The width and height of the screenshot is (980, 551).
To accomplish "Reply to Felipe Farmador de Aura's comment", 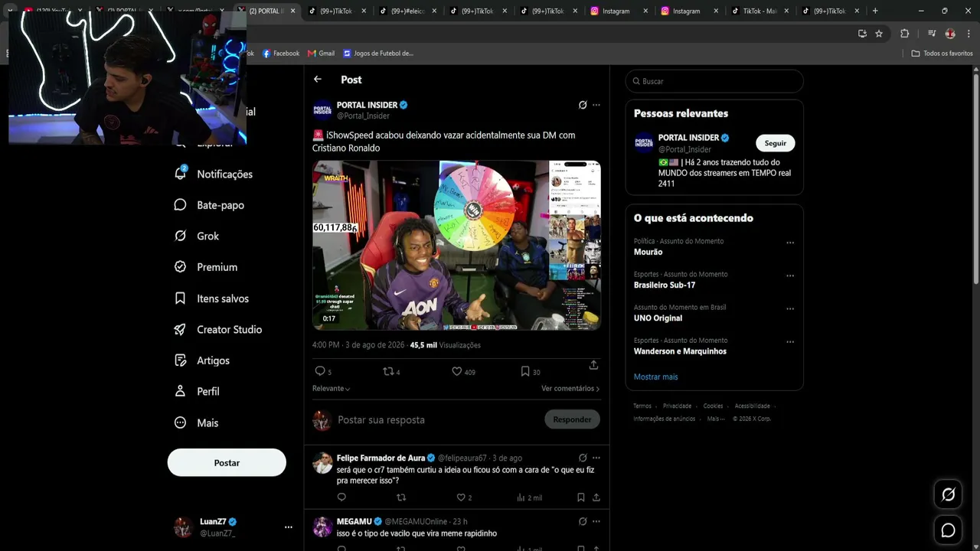I will coord(341,497).
